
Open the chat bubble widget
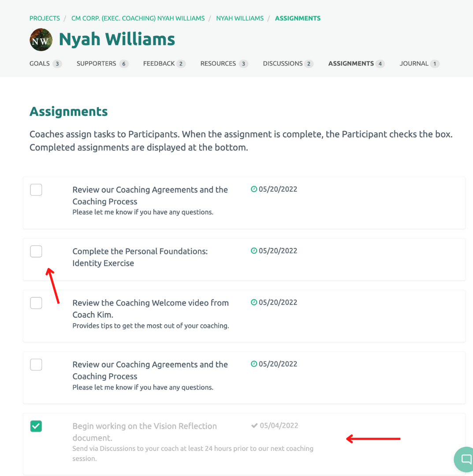coord(464,459)
